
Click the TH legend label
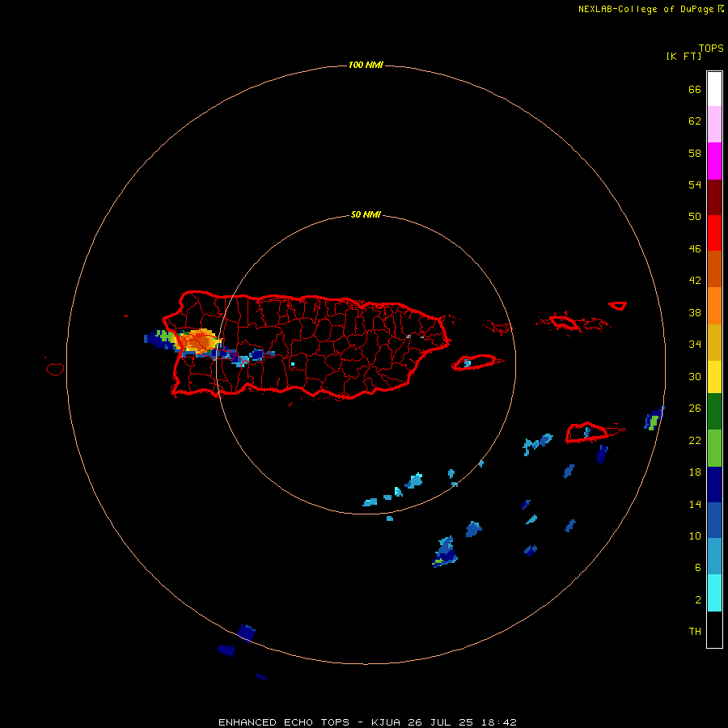(x=695, y=631)
